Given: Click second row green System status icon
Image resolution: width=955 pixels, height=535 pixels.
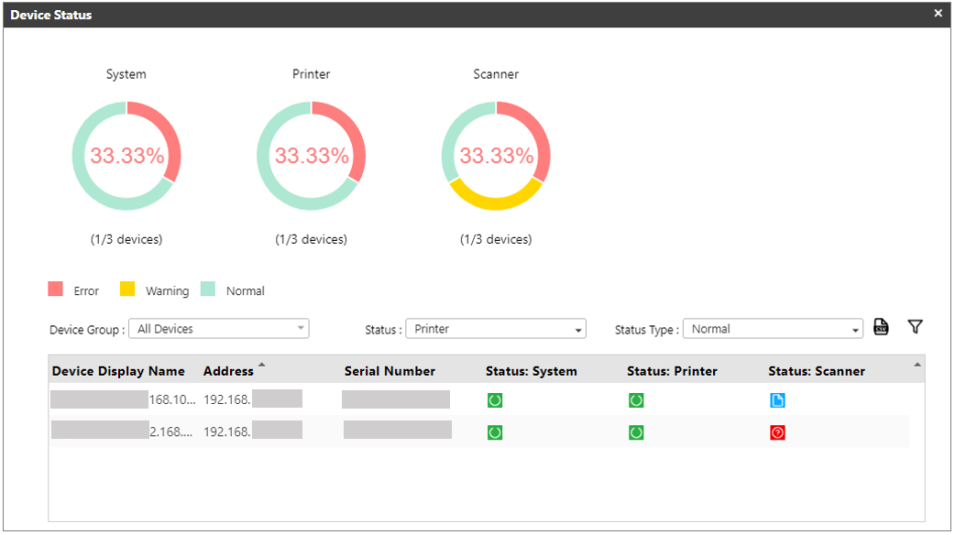Looking at the screenshot, I should (495, 433).
